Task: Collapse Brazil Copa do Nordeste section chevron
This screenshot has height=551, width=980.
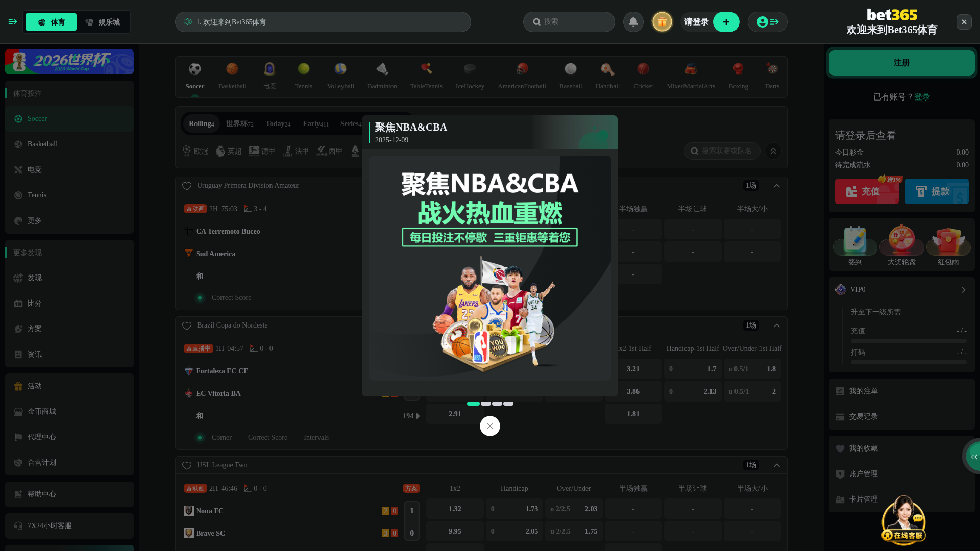Action: click(777, 325)
